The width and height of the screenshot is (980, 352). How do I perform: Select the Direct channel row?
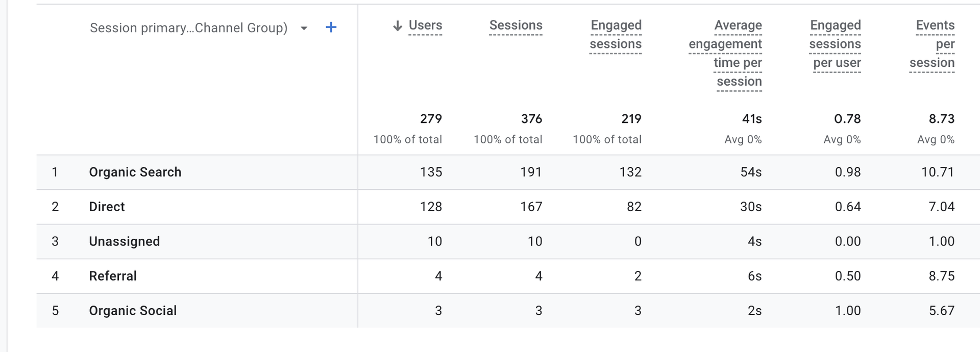(x=107, y=207)
